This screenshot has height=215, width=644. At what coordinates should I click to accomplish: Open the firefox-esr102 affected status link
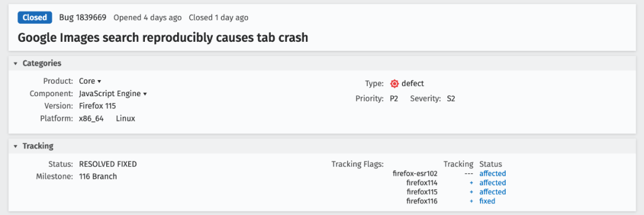[x=493, y=173]
